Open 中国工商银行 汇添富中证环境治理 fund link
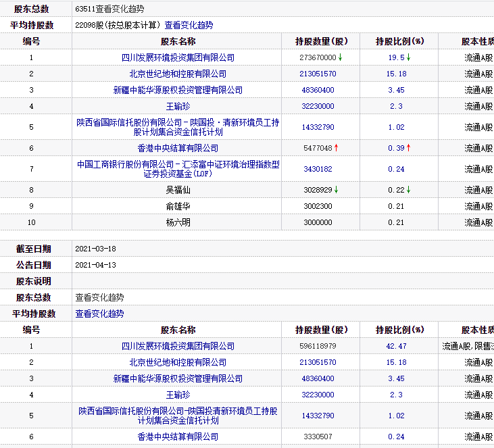This screenshot has height=448, width=494. (178, 169)
